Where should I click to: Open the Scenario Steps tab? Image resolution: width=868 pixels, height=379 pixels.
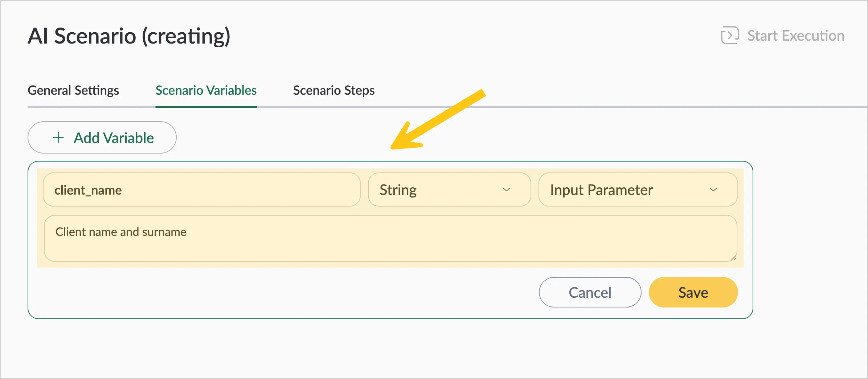pyautogui.click(x=334, y=90)
